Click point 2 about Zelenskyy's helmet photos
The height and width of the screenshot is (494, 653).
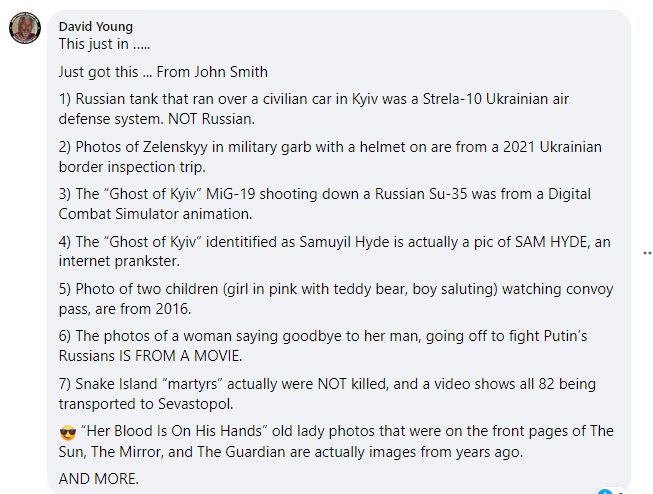(330, 157)
